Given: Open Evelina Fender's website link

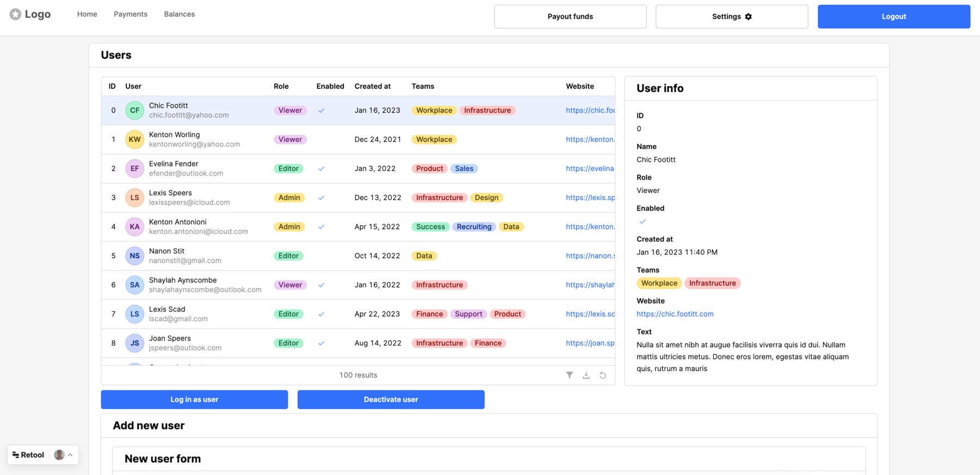Looking at the screenshot, I should pyautogui.click(x=590, y=169).
